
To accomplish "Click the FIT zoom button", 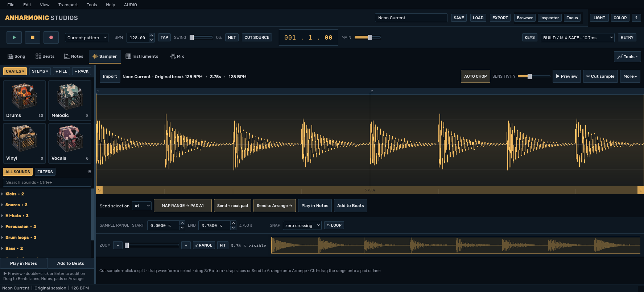I will coord(223,246).
